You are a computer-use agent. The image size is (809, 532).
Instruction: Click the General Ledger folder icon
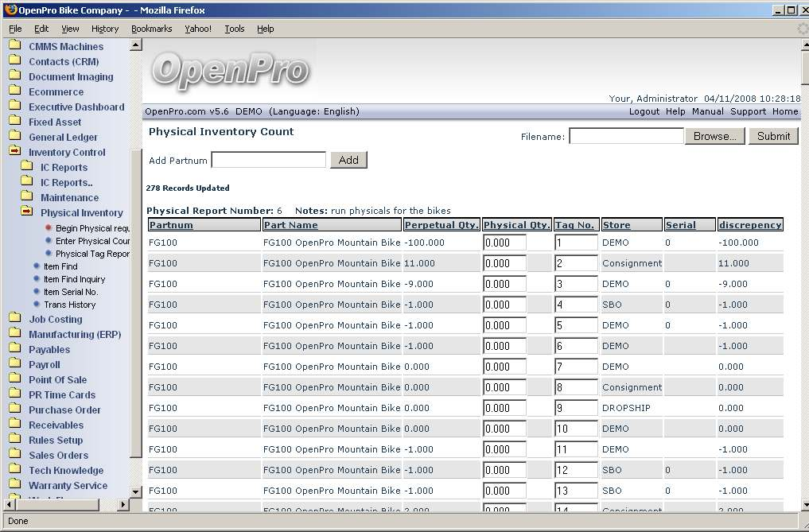pyautogui.click(x=14, y=137)
